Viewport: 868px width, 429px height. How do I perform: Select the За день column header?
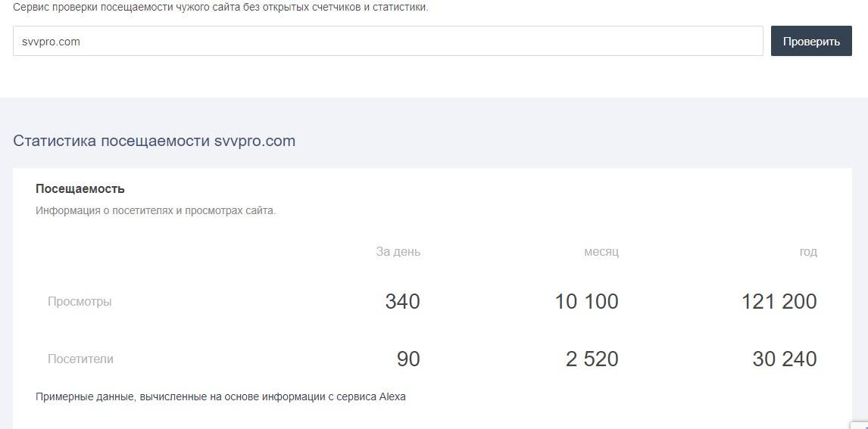[398, 252]
